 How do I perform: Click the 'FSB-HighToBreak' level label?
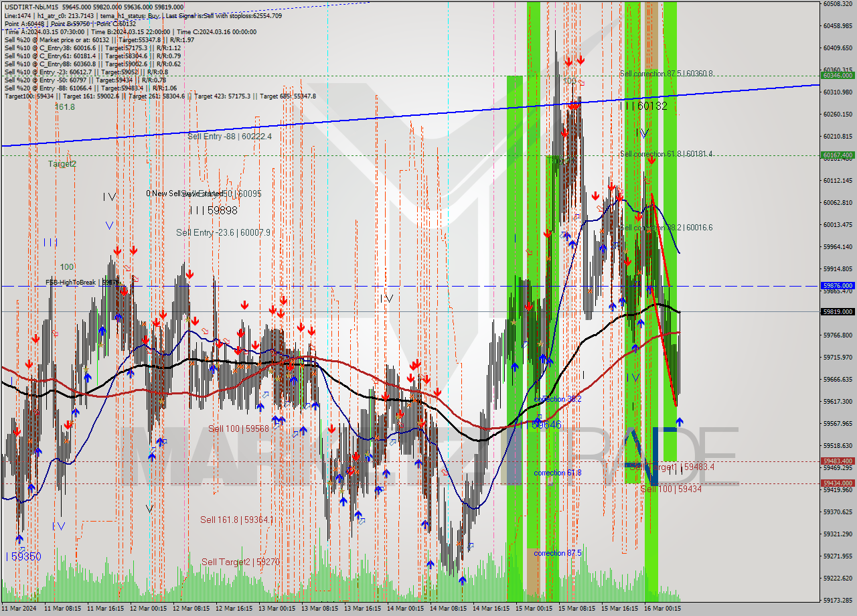click(x=82, y=283)
